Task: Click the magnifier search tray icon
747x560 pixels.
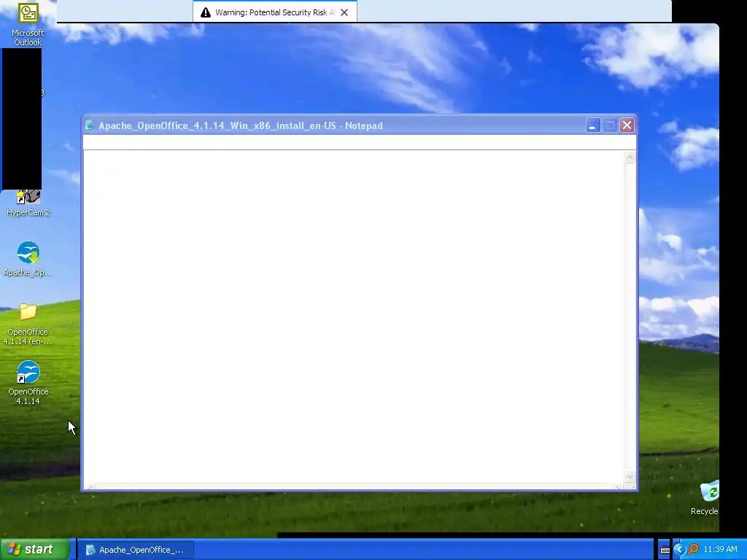Action: [693, 550]
